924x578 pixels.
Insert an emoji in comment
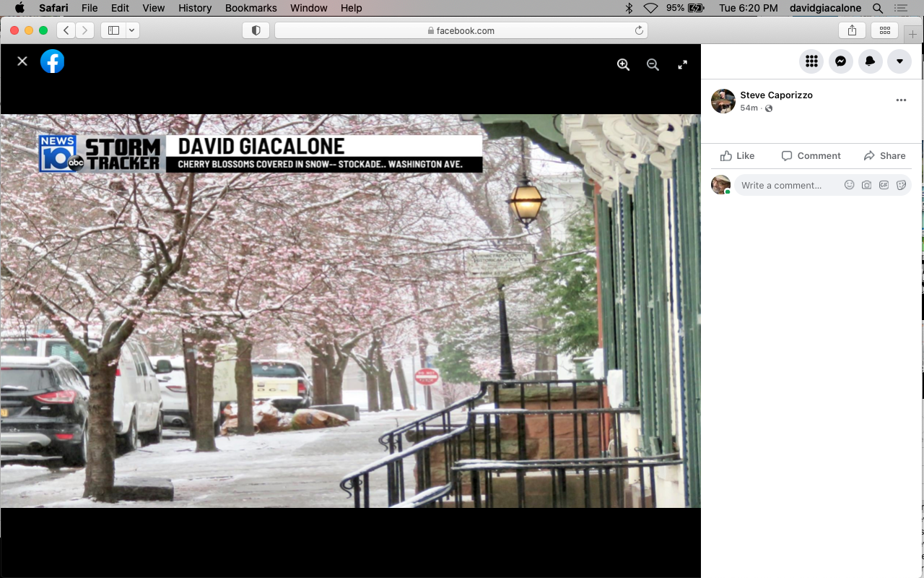[x=849, y=185]
